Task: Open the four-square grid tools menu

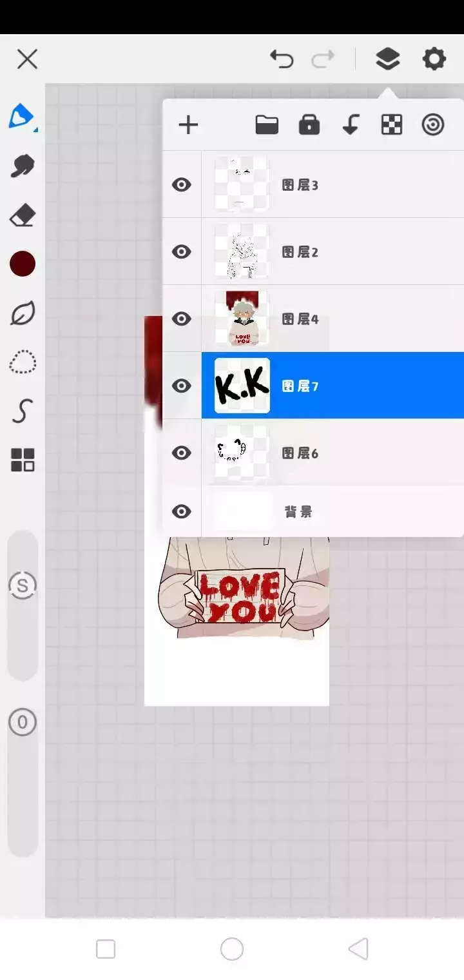Action: 23,460
